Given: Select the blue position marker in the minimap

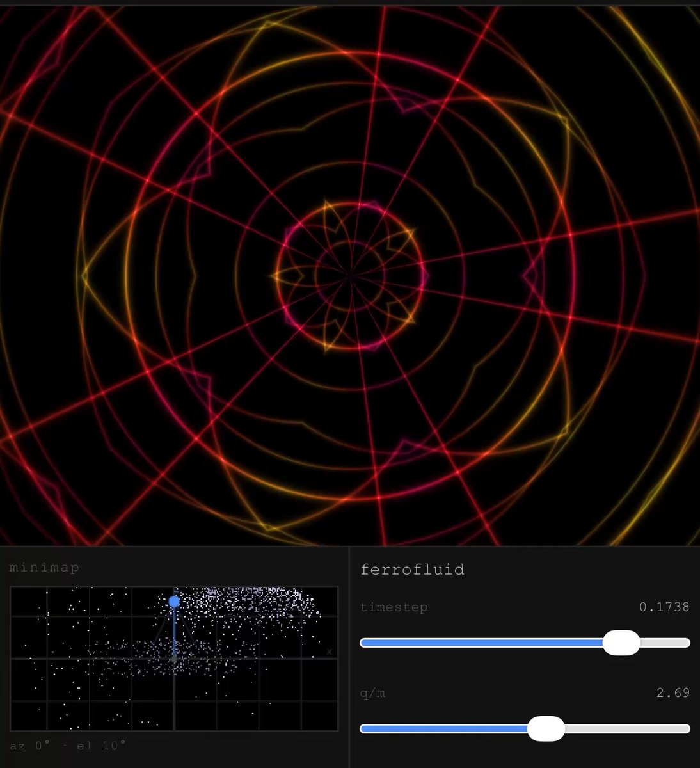Looking at the screenshot, I should tap(175, 602).
